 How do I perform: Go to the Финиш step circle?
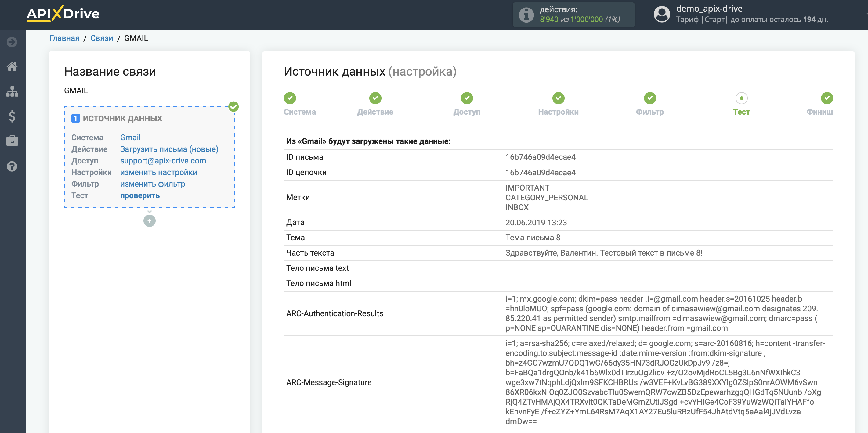pyautogui.click(x=827, y=98)
